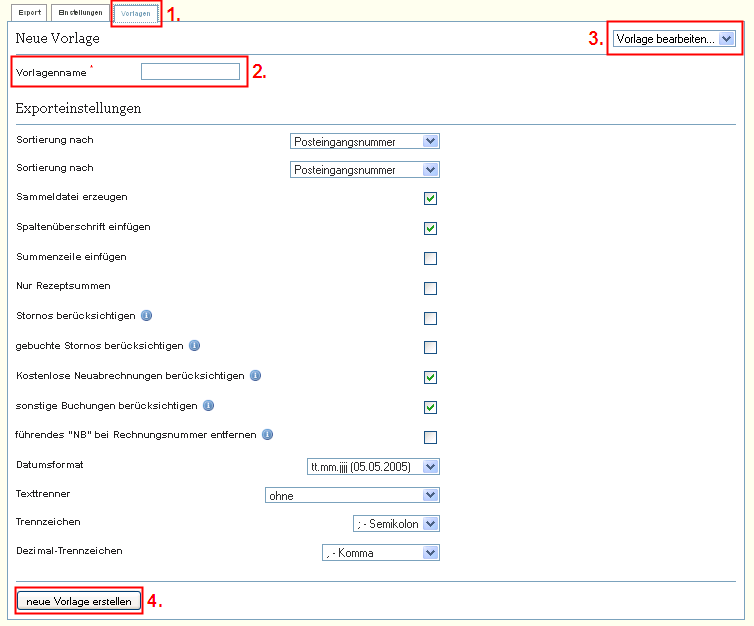Open Dezimal-Trennzeichen Komma dropdown

click(x=381, y=552)
